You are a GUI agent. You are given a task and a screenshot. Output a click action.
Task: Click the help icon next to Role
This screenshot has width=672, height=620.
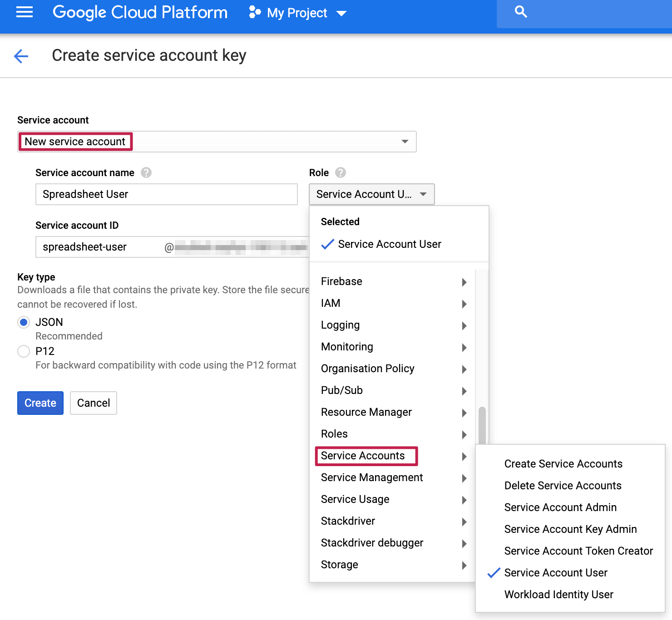341,172
